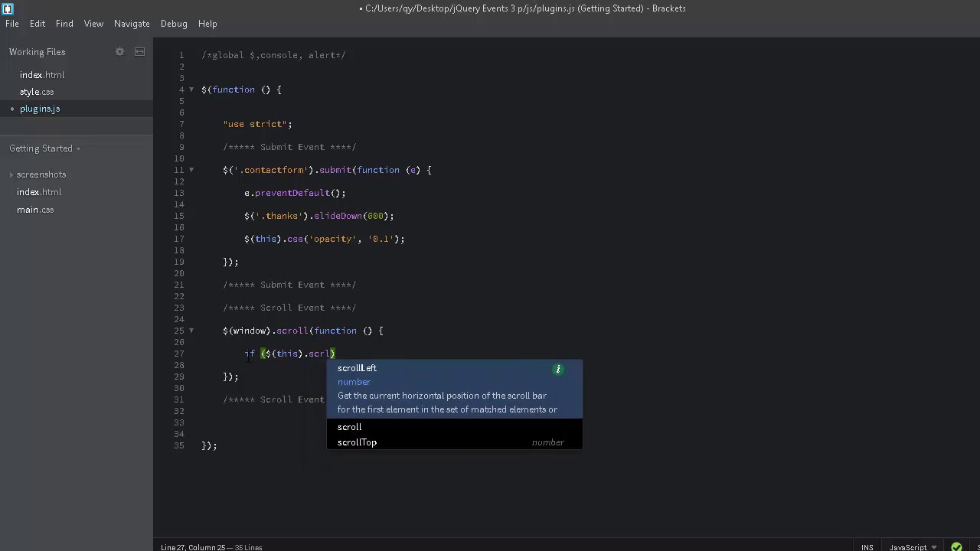Expand the screenshots folder
The height and width of the screenshot is (551, 980).
click(41, 174)
